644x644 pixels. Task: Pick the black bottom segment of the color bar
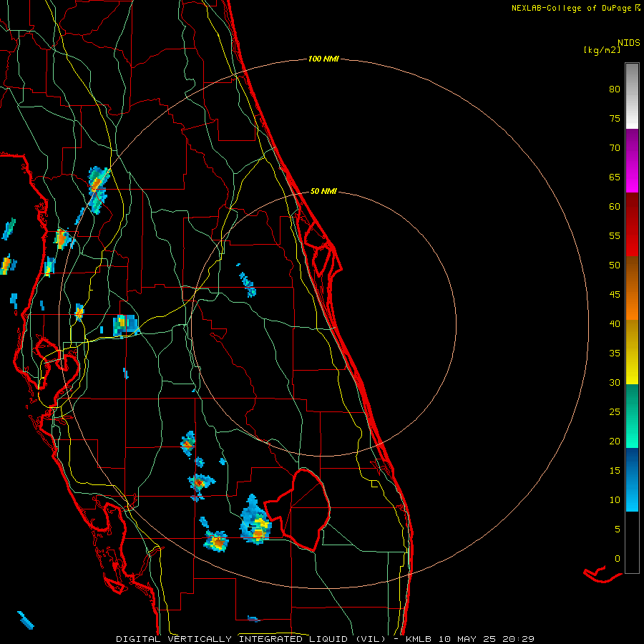[632, 542]
